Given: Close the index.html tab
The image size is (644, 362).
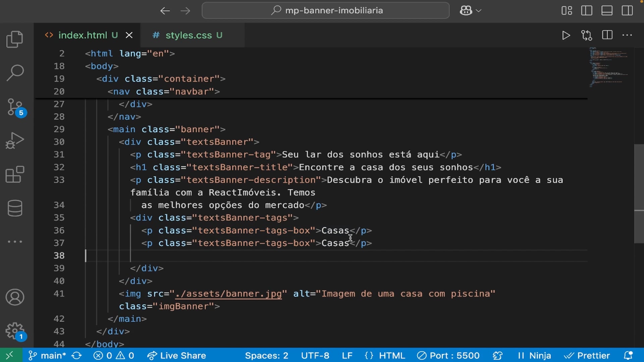Looking at the screenshot, I should 129,35.
